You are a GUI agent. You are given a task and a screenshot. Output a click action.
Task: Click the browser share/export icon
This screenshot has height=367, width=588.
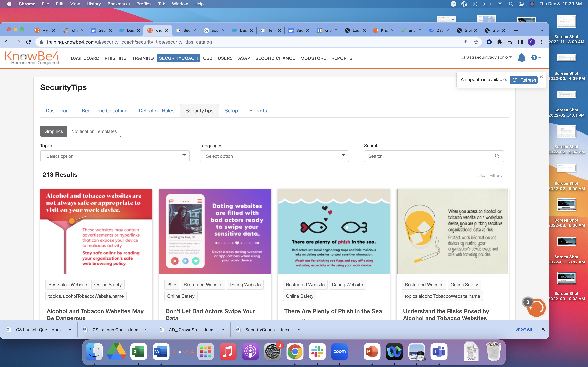point(465,42)
